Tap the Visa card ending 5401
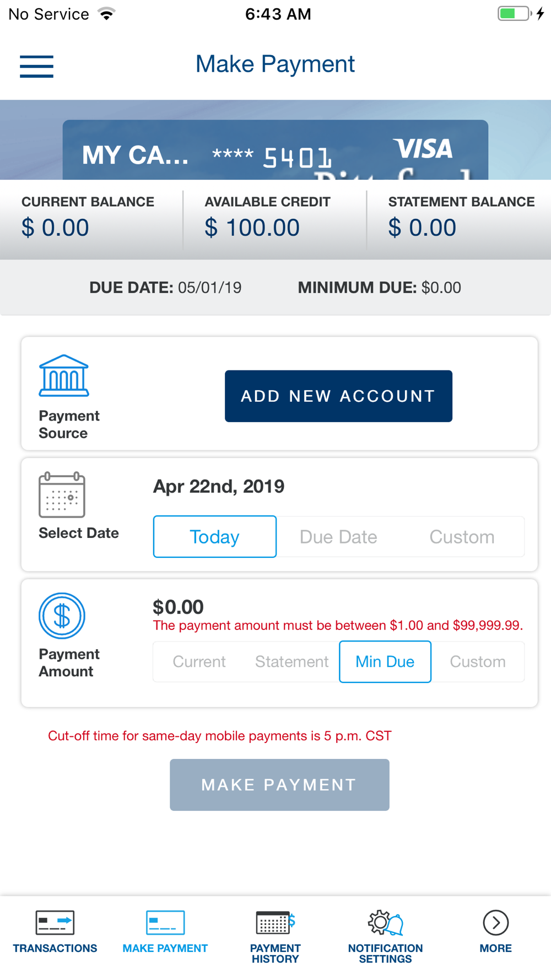The image size is (551, 980). pyautogui.click(x=275, y=150)
